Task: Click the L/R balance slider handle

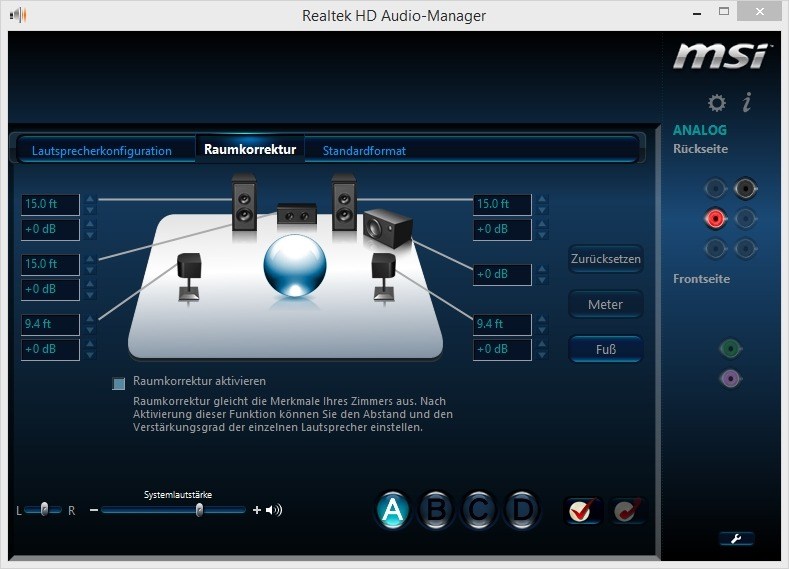Action: click(x=44, y=509)
